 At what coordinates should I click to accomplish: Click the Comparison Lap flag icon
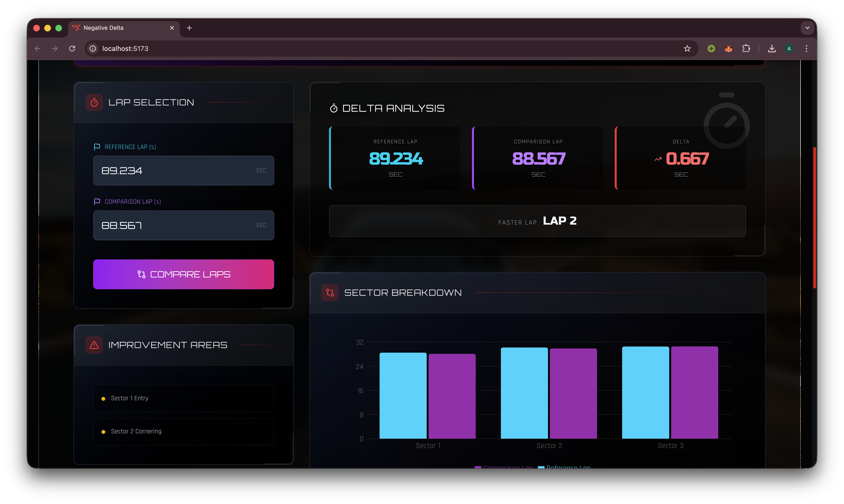97,201
